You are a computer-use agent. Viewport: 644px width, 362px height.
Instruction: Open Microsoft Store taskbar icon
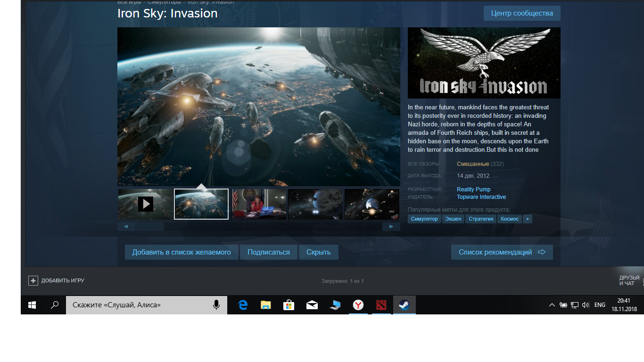289,305
